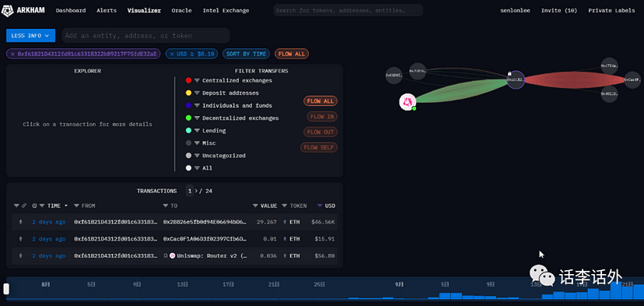Toggle the All white filter dot
644x306 pixels.
click(188, 168)
